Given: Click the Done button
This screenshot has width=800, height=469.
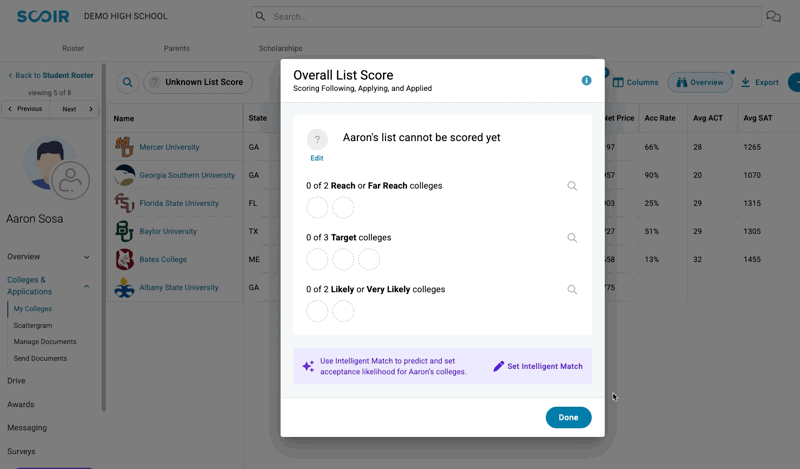Looking at the screenshot, I should tap(568, 417).
